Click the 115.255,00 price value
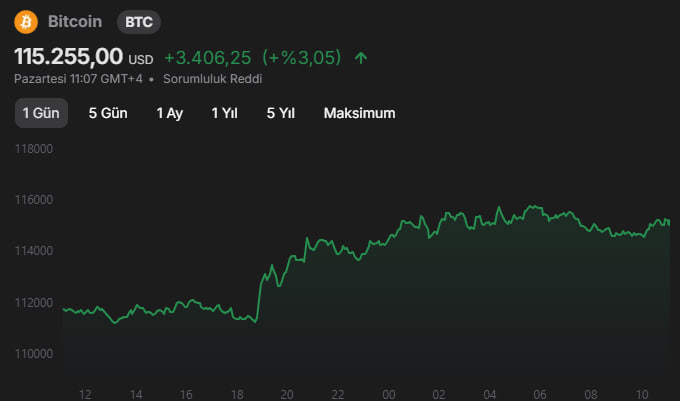 pos(68,57)
